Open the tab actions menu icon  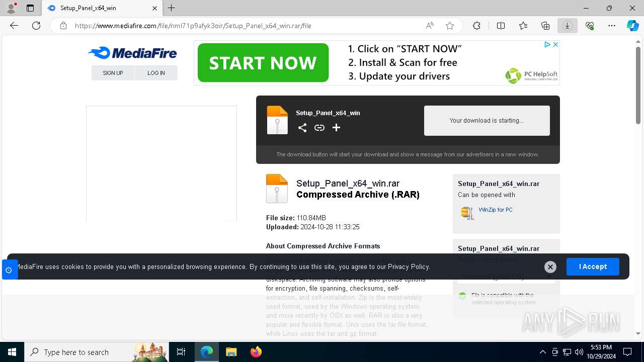(x=30, y=8)
